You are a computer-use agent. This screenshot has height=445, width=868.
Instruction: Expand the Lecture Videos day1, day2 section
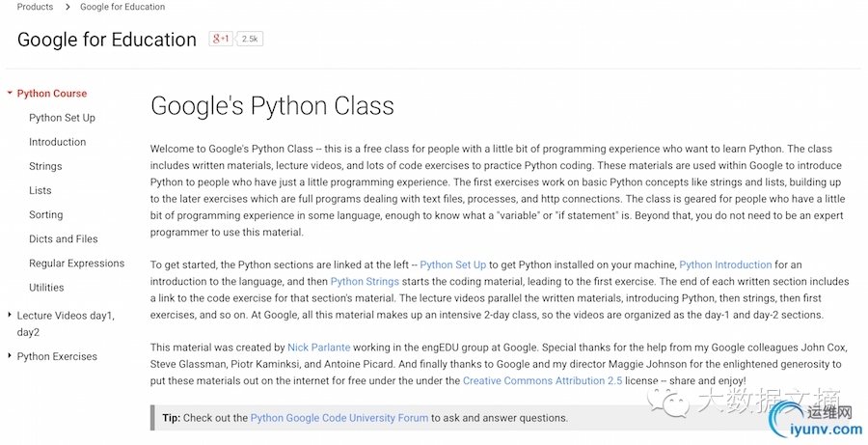point(10,316)
